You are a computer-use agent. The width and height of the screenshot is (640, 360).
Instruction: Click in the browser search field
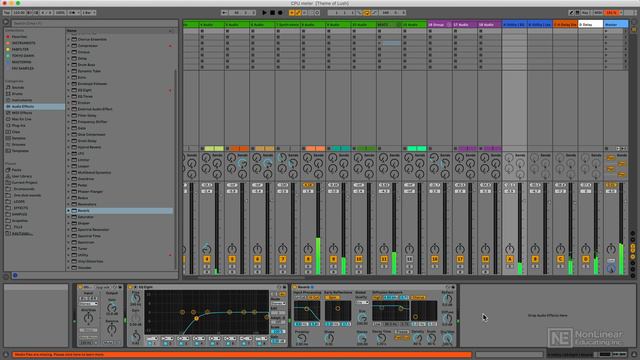[x=94, y=23]
